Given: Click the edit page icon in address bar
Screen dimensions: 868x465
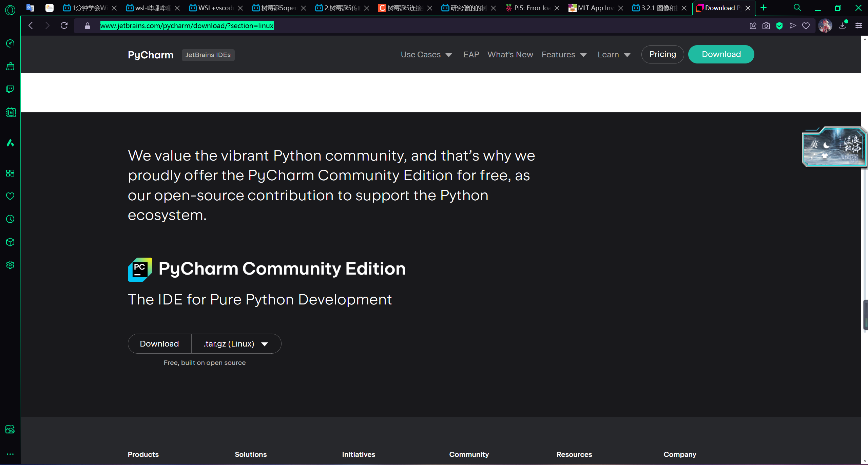Looking at the screenshot, I should point(753,26).
